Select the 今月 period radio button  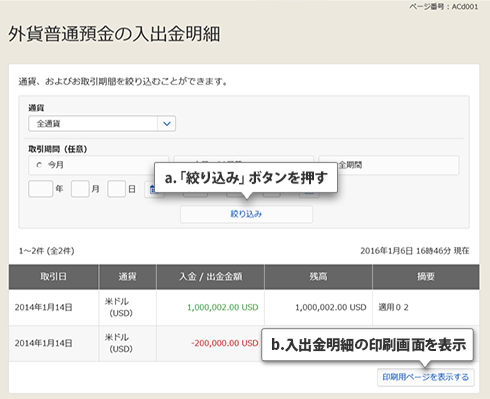[x=39, y=165]
